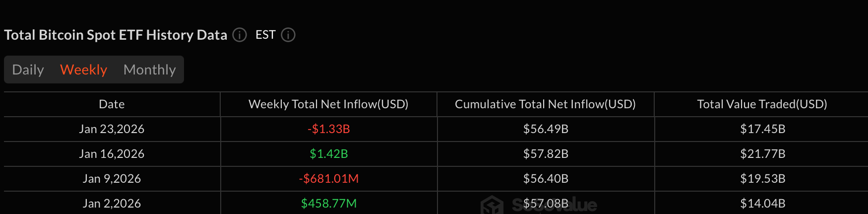868x214 pixels.
Task: Click the $458.77M inflow value
Action: click(x=328, y=204)
